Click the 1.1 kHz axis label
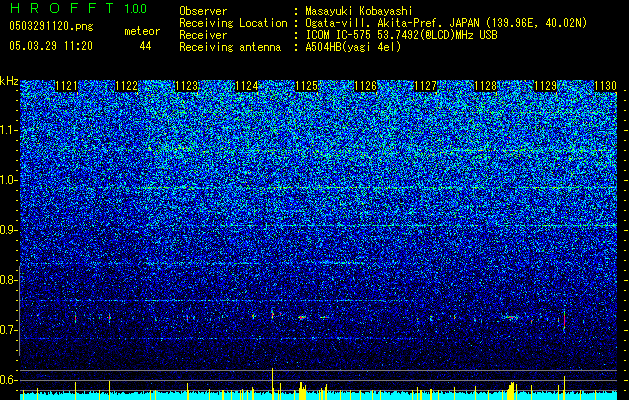629x400 pixels. tap(8, 130)
